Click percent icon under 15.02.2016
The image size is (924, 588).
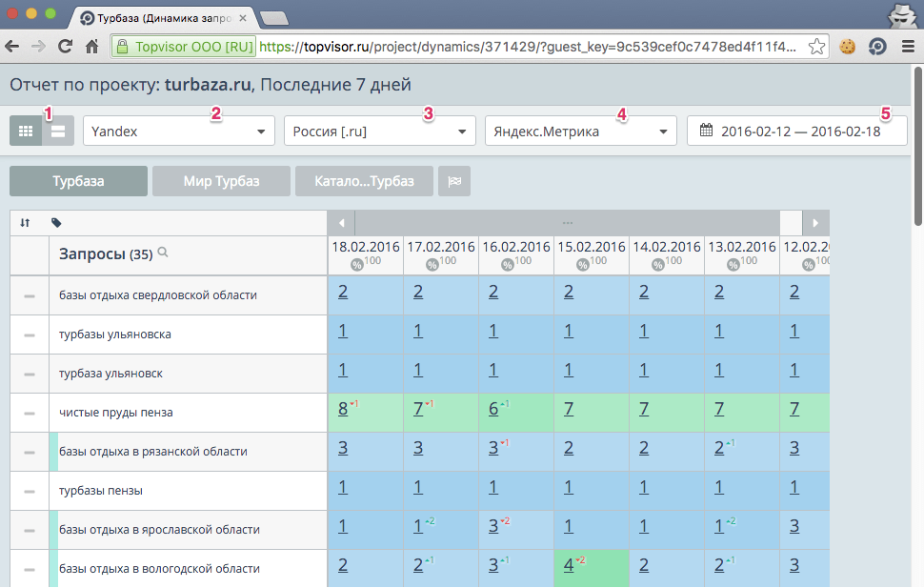click(x=582, y=265)
